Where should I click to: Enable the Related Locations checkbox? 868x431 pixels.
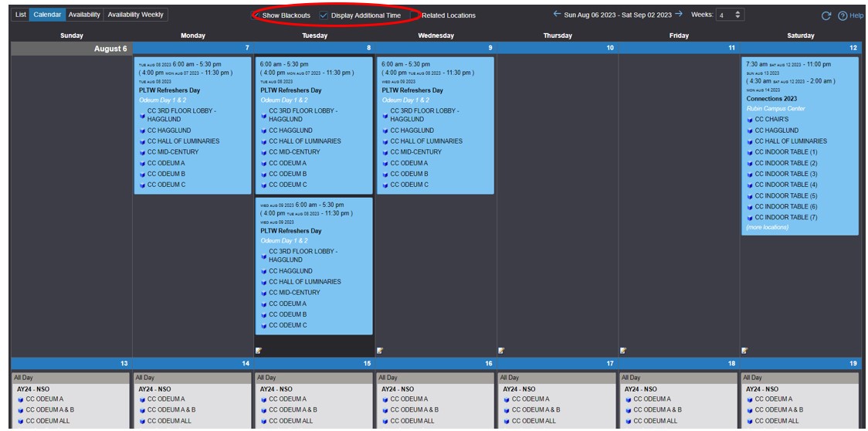(x=415, y=15)
